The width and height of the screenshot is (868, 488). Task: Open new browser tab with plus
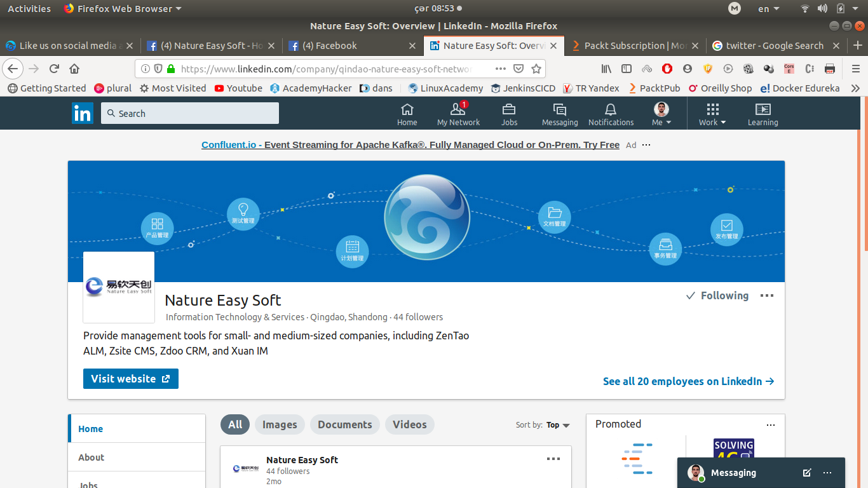point(858,46)
